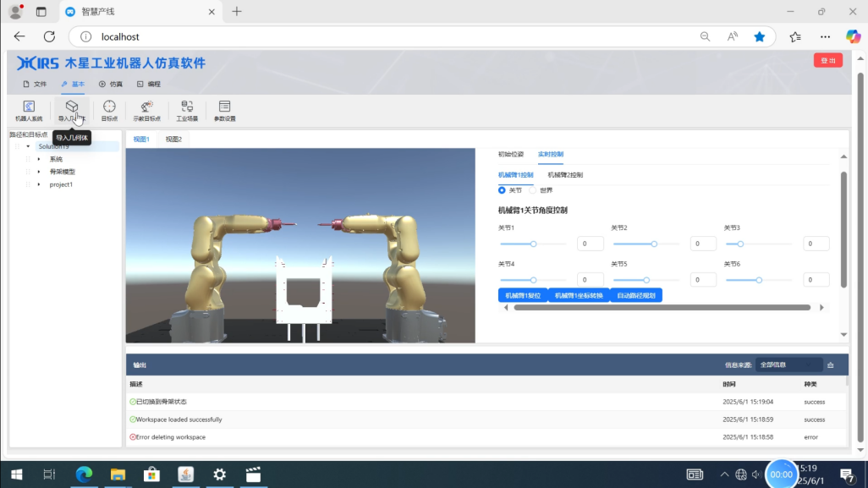The height and width of the screenshot is (488, 868).
Task: Select the 关节 radio button
Action: pyautogui.click(x=502, y=190)
